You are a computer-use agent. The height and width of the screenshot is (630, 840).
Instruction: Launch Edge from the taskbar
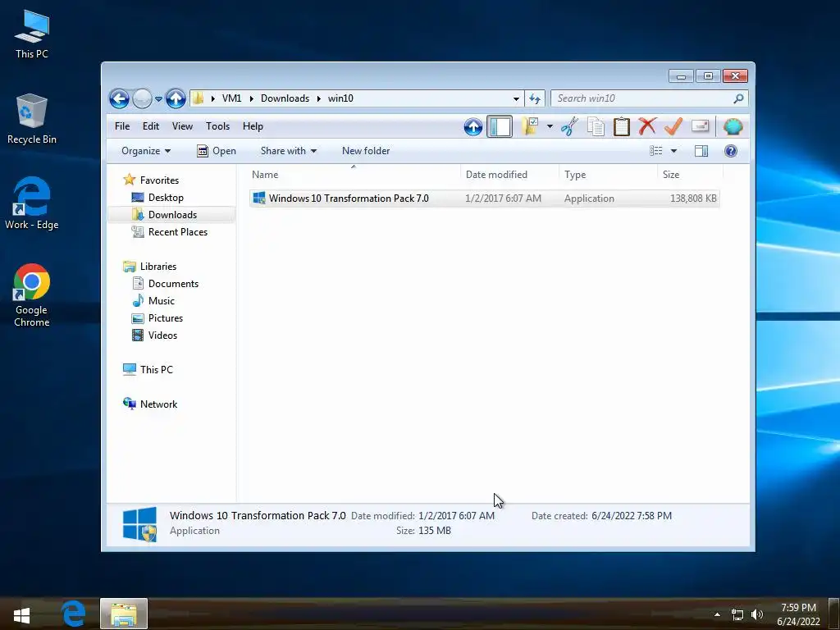[x=73, y=614]
